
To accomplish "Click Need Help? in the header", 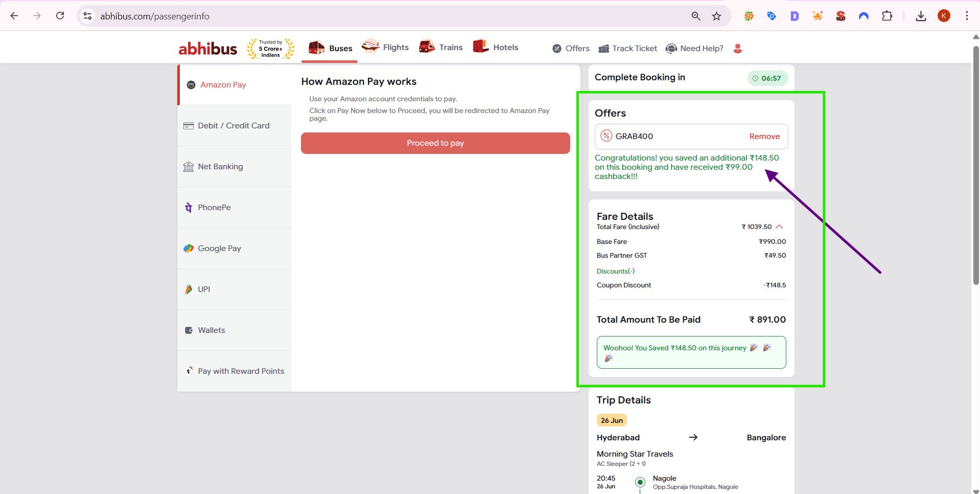I will (694, 48).
